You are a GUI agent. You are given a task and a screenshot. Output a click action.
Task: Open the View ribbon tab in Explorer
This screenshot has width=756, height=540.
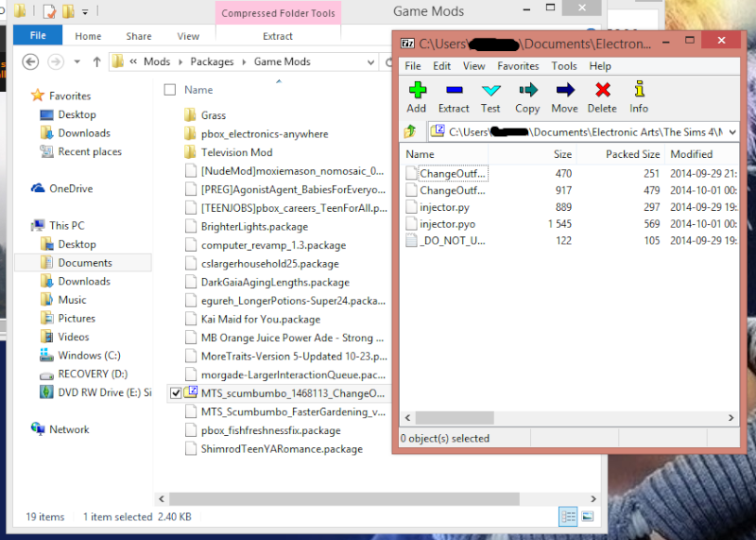pyautogui.click(x=188, y=36)
